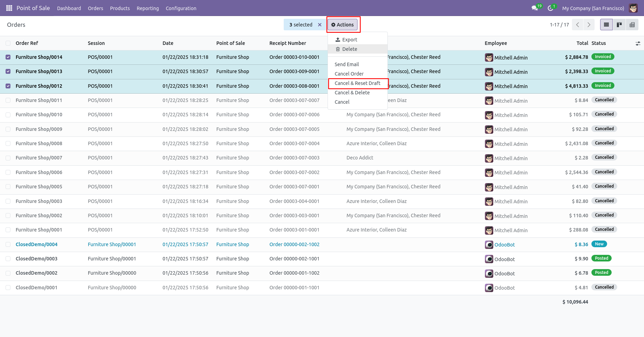644x337 pixels.
Task: Open ClosedDemo/0004 order link
Action: (37, 244)
